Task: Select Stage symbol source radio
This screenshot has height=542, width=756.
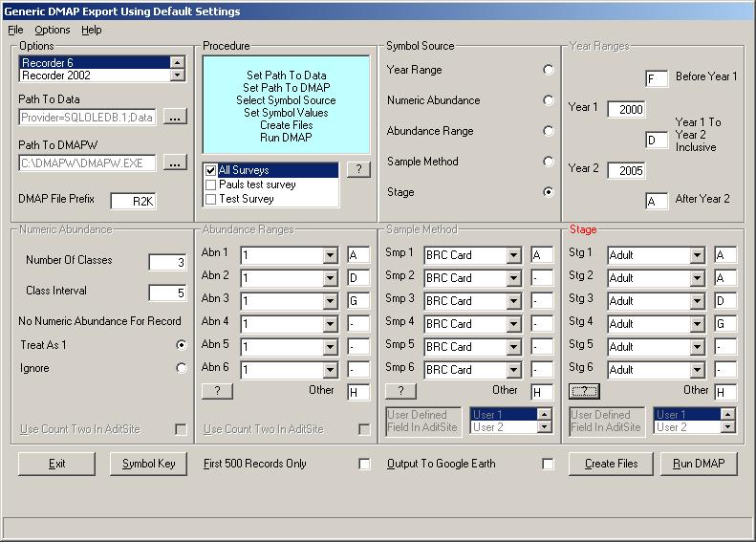Action: (x=549, y=192)
